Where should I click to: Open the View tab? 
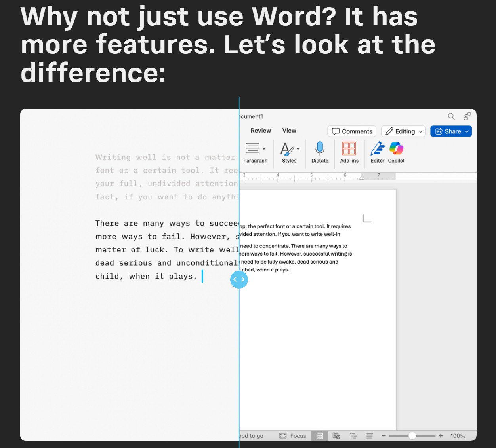[x=289, y=130]
